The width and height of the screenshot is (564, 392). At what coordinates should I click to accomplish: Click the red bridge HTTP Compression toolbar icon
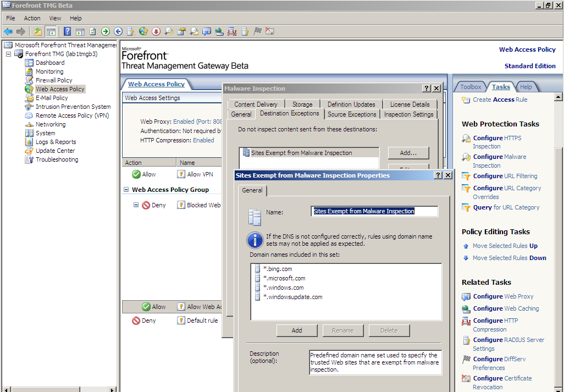point(232,32)
